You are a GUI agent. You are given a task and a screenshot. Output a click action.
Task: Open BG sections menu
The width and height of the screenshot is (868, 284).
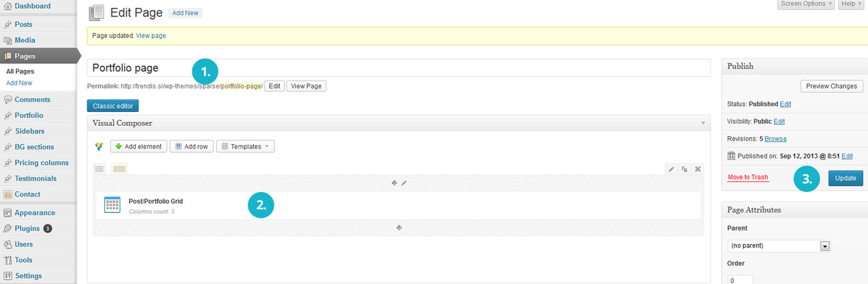click(34, 147)
